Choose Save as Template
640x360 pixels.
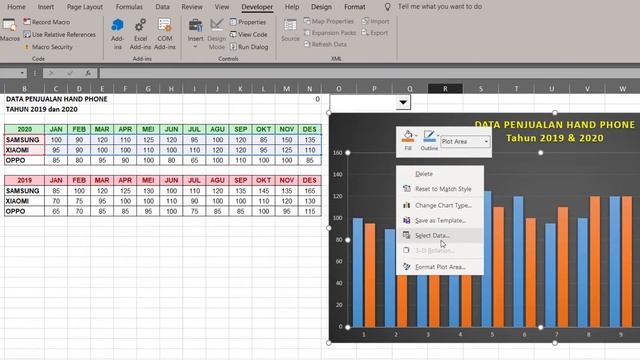[440, 220]
